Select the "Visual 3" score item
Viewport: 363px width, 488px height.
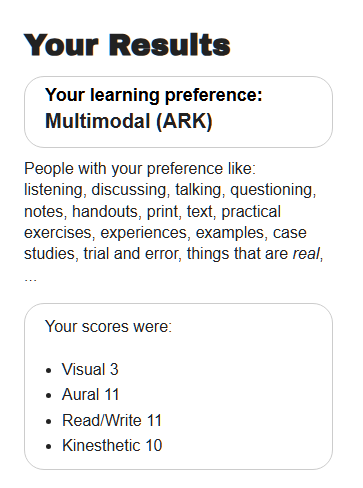[90, 369]
